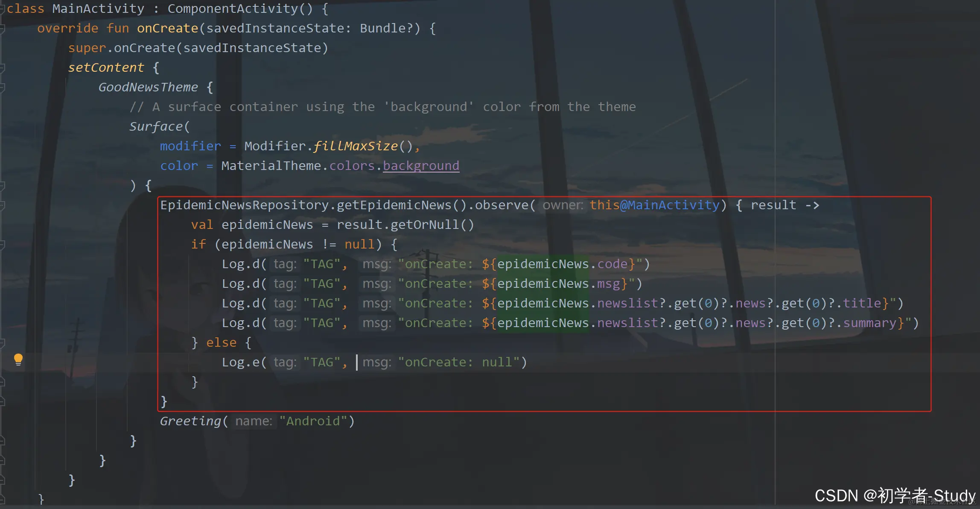980x509 pixels.
Task: Click the underlined background property
Action: [x=420, y=166]
